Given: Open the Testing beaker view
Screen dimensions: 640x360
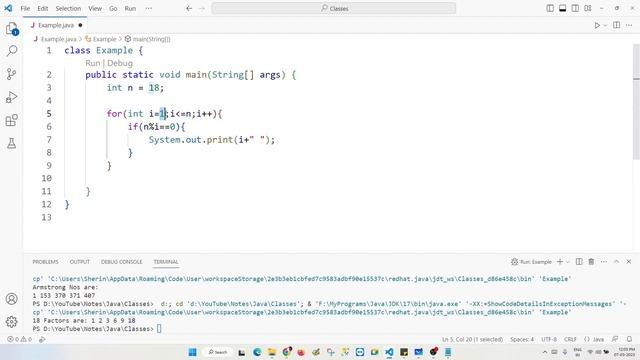Looking at the screenshot, I should 11,143.
